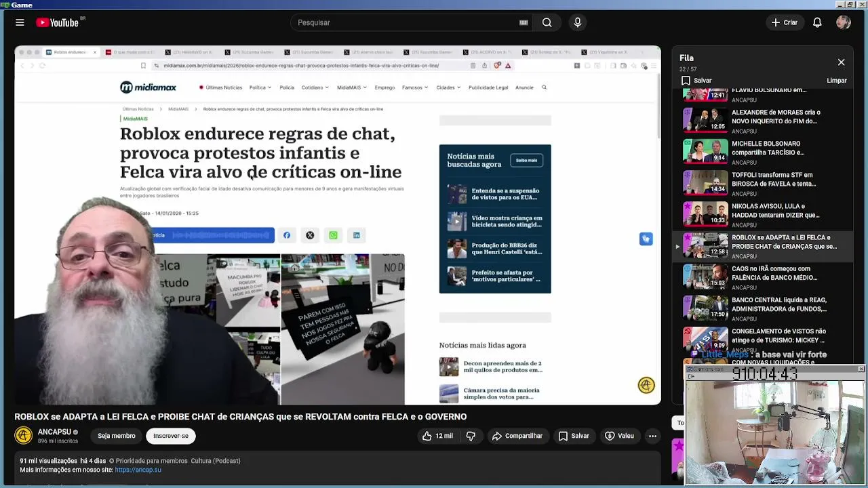Click Emprego in Midiamax nav
Viewport: 868px width, 488px height.
384,87
